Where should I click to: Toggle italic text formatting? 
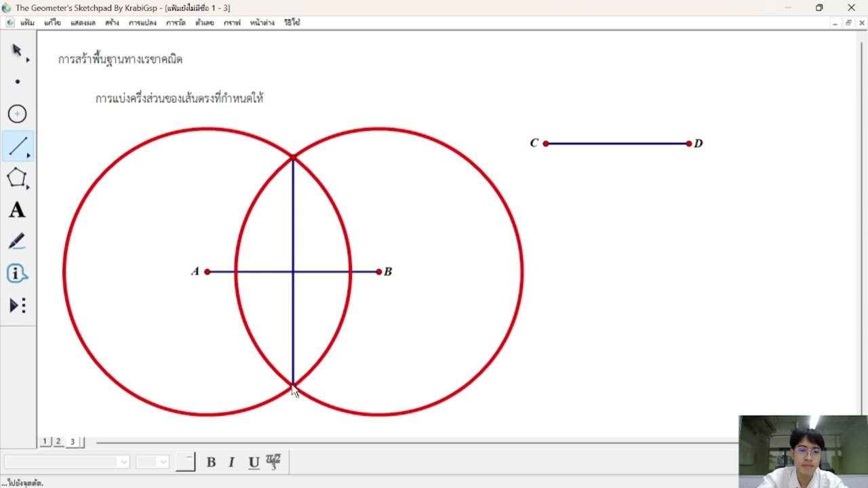point(231,462)
